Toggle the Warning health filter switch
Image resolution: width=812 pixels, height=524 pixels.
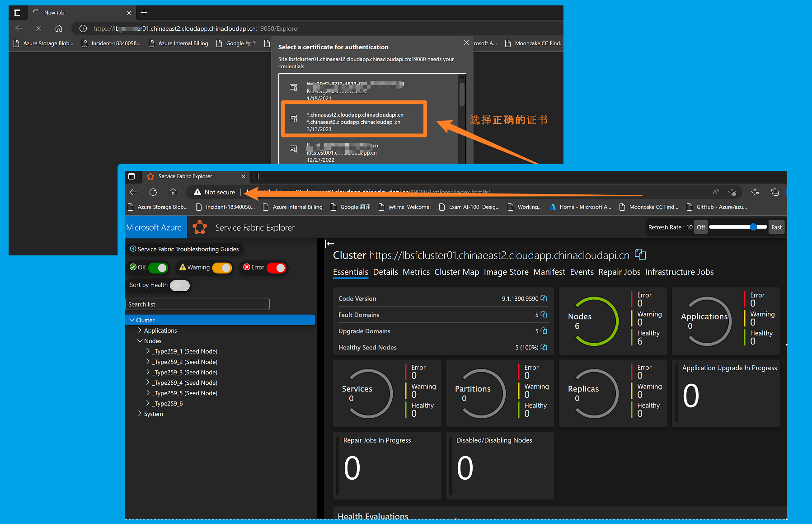tap(222, 268)
